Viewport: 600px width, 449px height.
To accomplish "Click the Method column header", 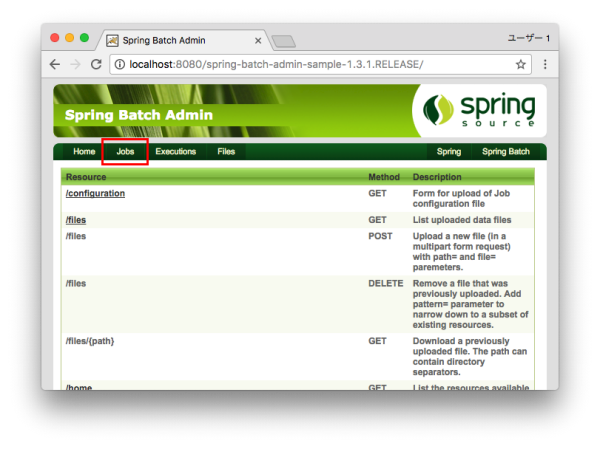I will (384, 177).
